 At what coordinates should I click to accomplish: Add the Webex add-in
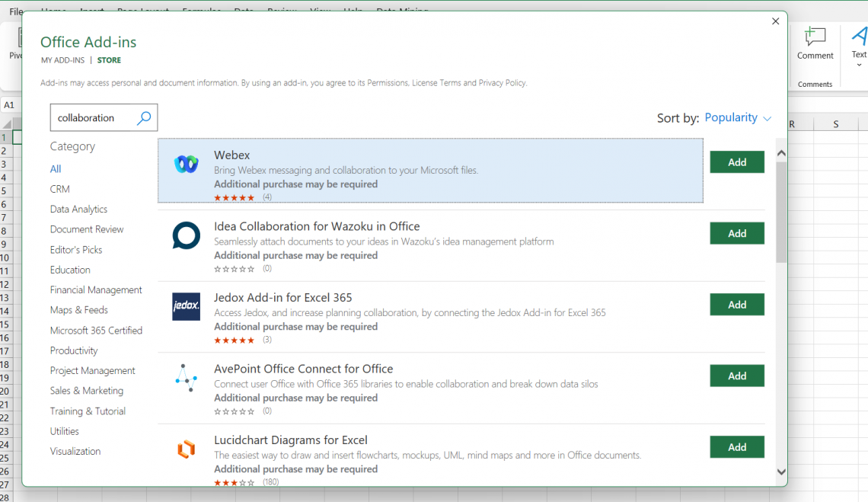(x=736, y=161)
